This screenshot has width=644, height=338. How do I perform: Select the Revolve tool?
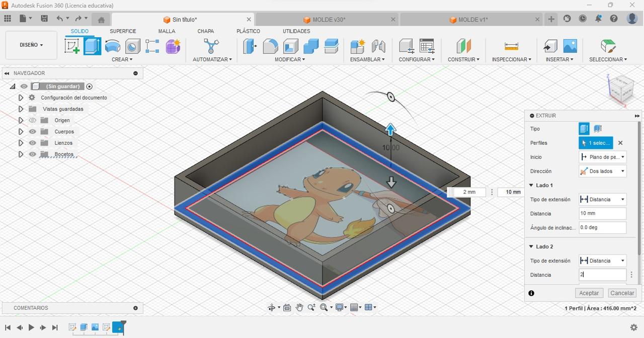[x=113, y=46]
